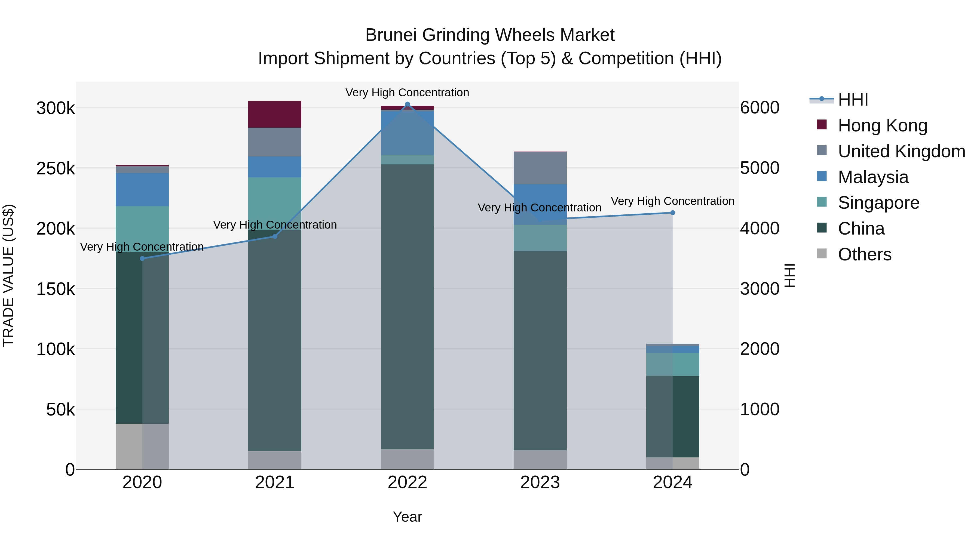Click the China bar segment in 2024
The width and height of the screenshot is (980, 551).
coord(673,417)
